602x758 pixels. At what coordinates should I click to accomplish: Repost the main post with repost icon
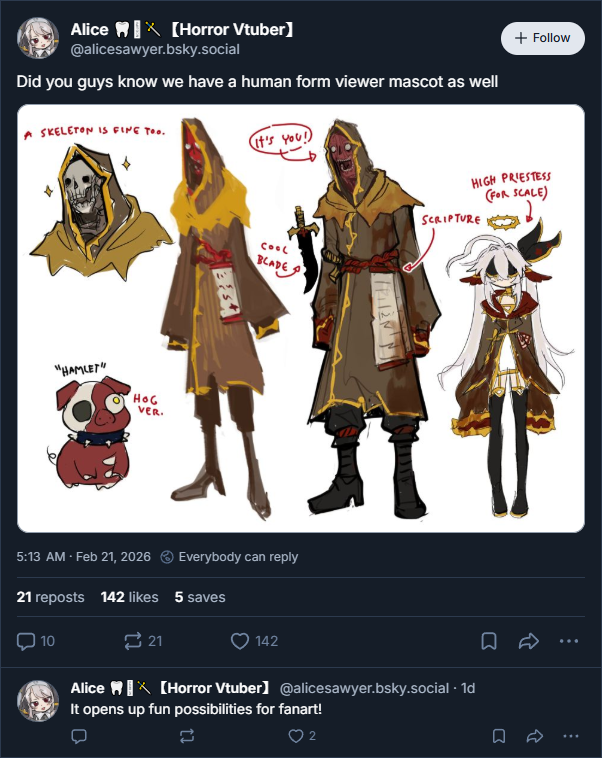coord(132,641)
